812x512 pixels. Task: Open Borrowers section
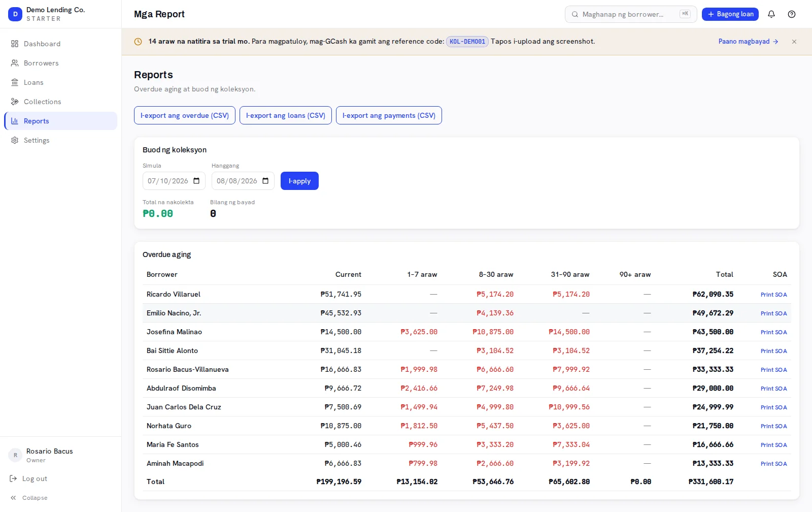pyautogui.click(x=60, y=63)
